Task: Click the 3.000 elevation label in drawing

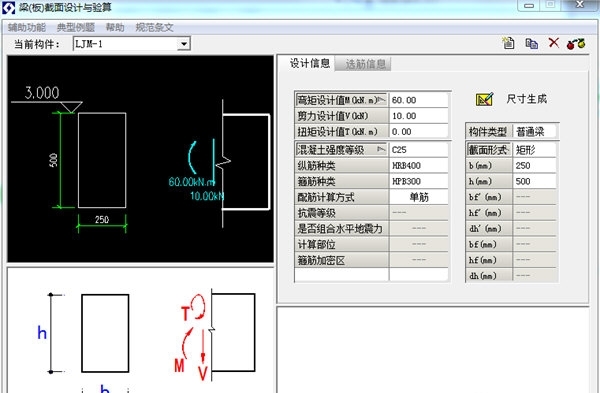Action: point(42,93)
